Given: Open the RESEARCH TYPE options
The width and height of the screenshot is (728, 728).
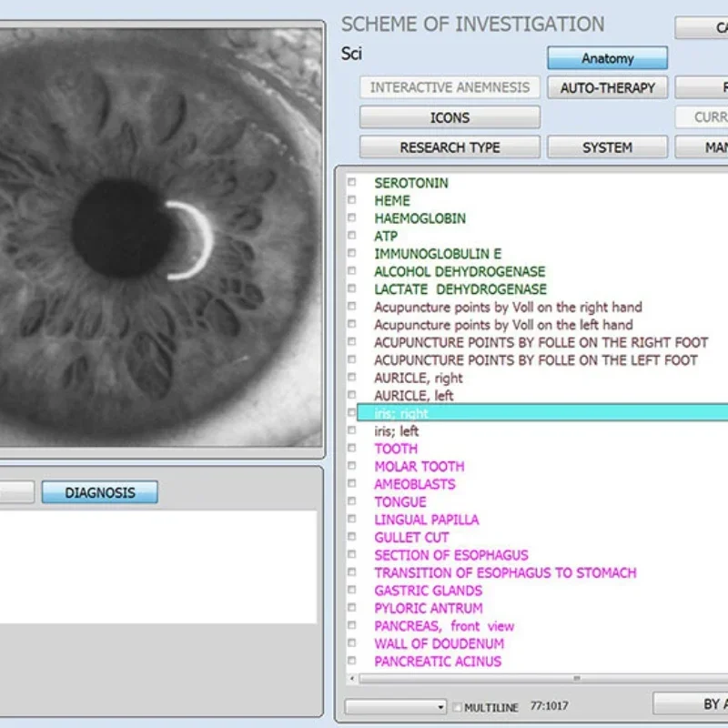Looking at the screenshot, I should pyautogui.click(x=450, y=147).
